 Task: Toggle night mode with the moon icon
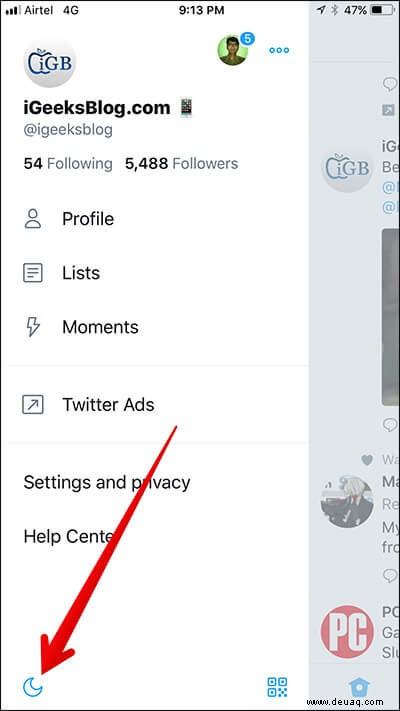pyautogui.click(x=33, y=687)
